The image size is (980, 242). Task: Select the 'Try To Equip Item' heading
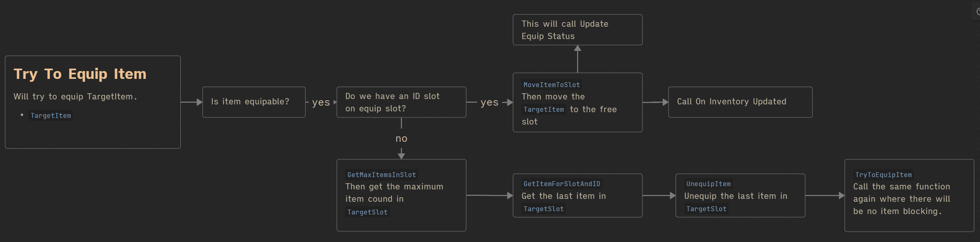click(80, 74)
